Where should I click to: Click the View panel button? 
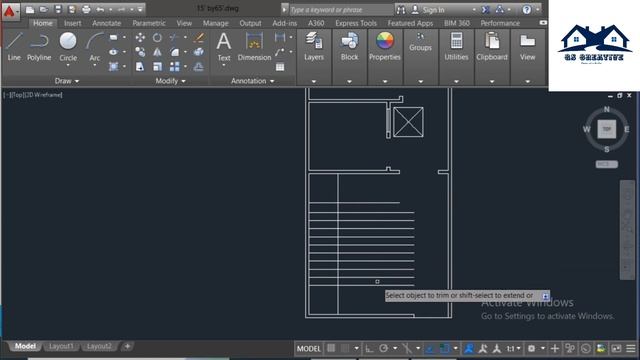coord(527,46)
